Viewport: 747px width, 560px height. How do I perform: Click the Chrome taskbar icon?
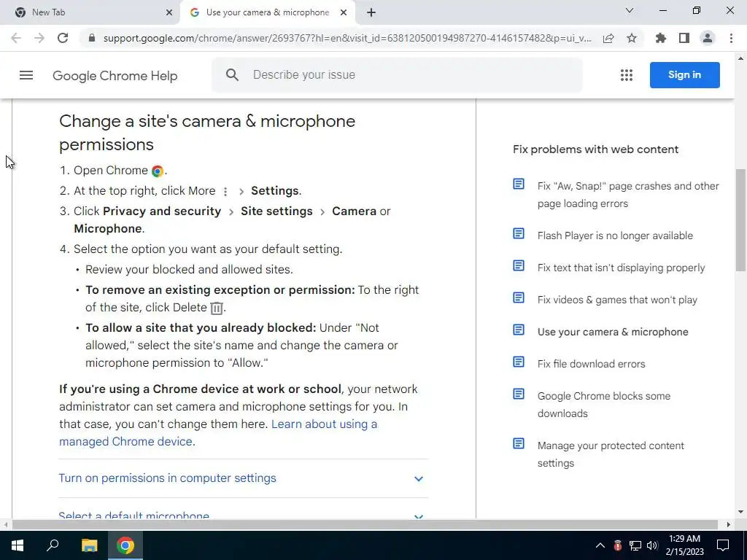click(125, 545)
